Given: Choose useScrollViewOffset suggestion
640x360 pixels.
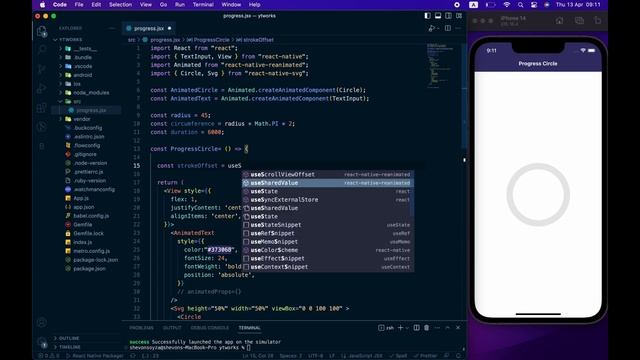Looking at the screenshot, I should coord(328,174).
